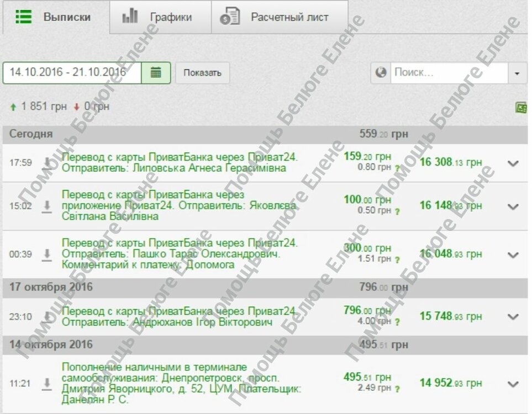Open the calendar date picker icon
532x414 pixels.
click(x=156, y=72)
